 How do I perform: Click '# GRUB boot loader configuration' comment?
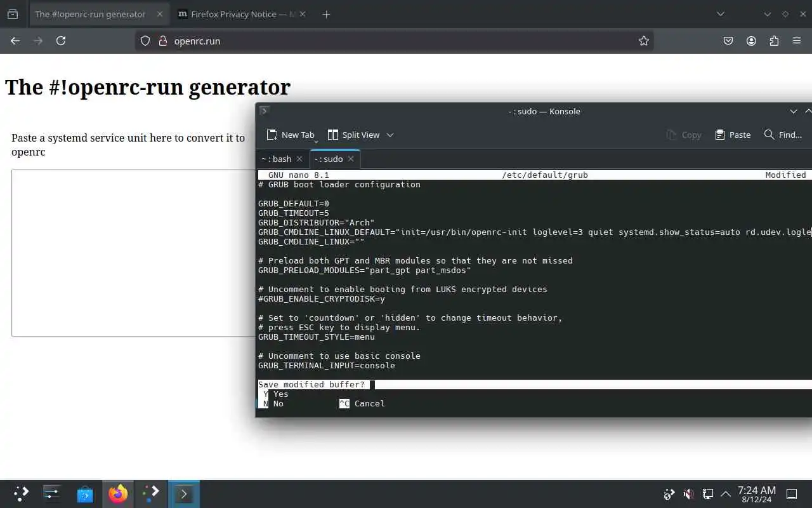pos(339,184)
